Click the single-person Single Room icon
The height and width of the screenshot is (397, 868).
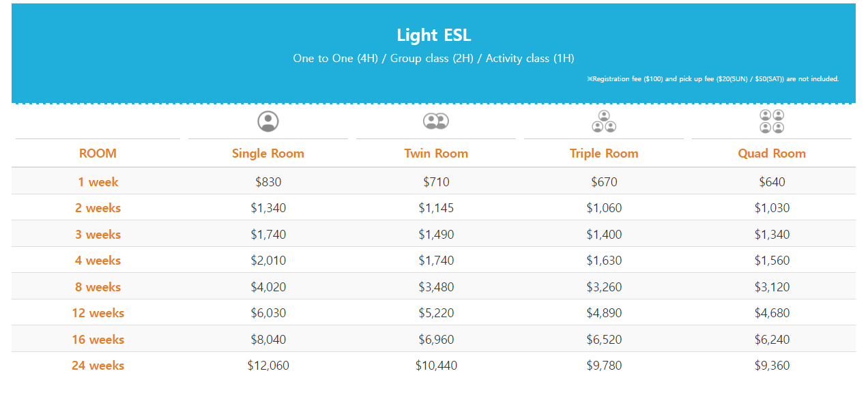click(x=268, y=121)
